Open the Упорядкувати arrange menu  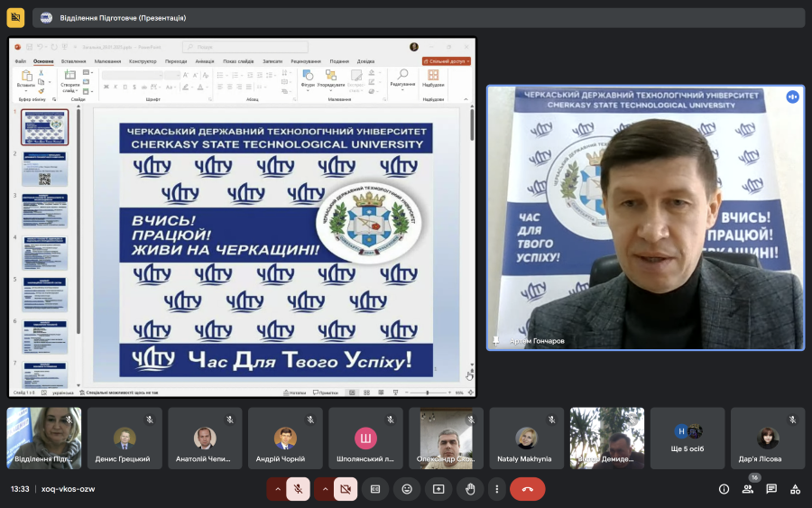tap(331, 79)
